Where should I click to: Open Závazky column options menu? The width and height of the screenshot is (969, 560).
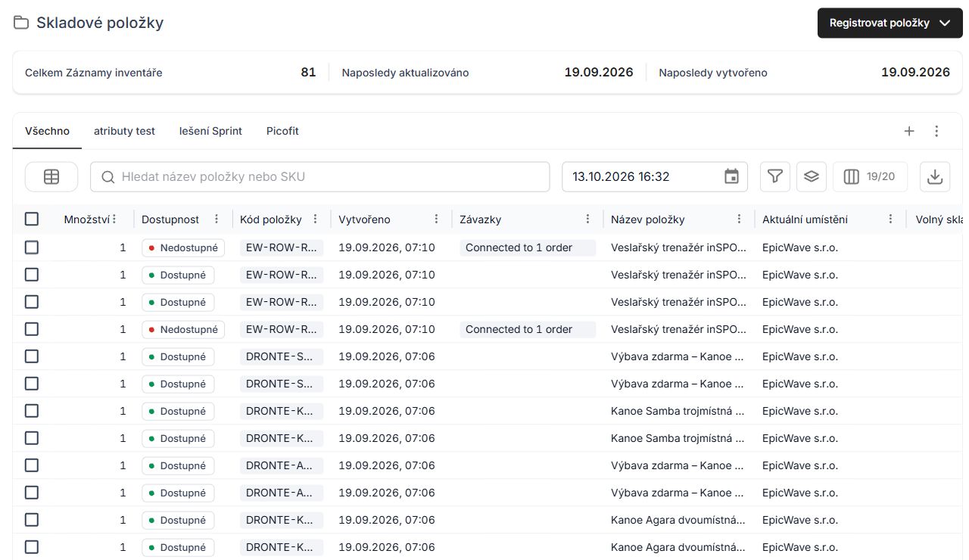[x=587, y=219]
